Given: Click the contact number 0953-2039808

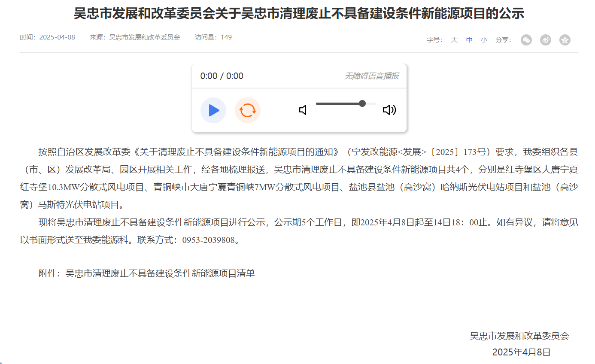Looking at the screenshot, I should click(x=209, y=240).
